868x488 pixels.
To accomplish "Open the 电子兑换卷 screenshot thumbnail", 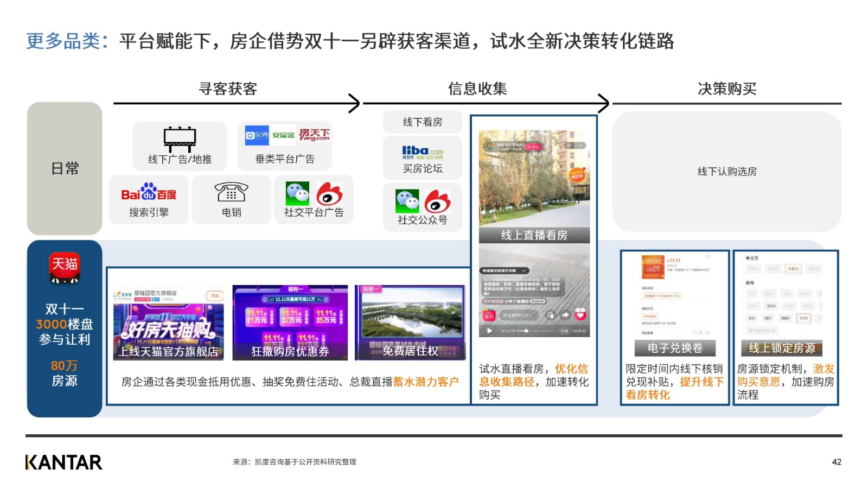I will pos(675,305).
